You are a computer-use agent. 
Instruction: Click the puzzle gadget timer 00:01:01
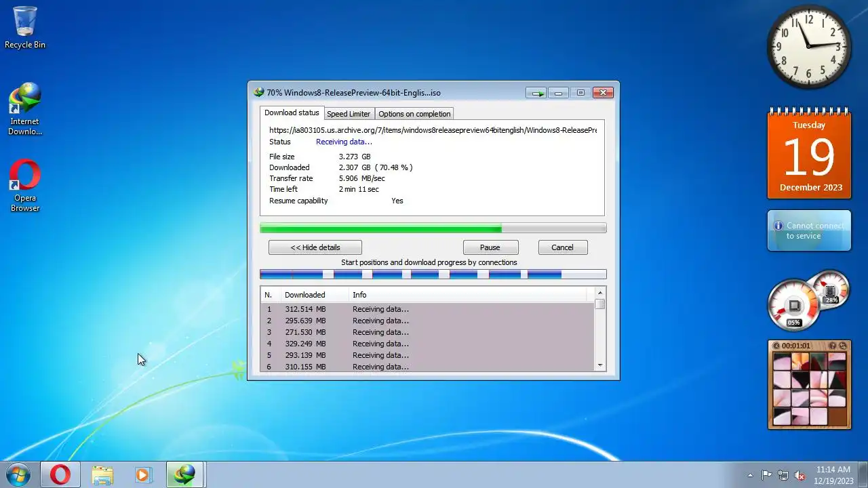pos(795,346)
